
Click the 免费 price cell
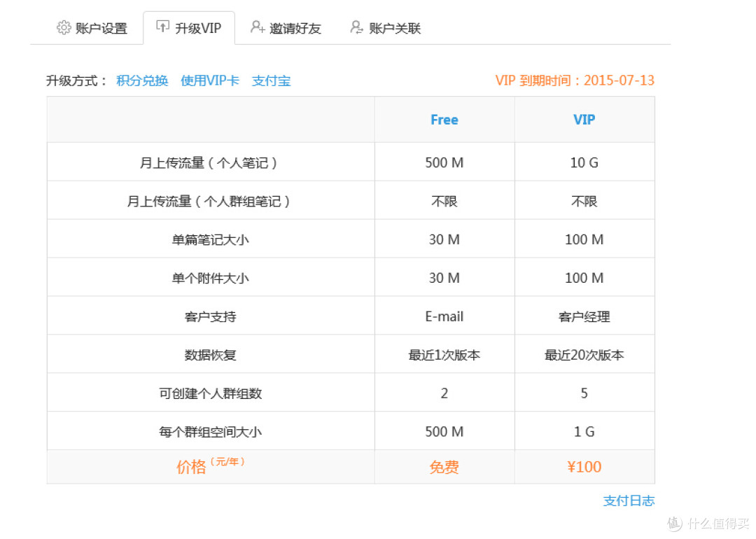pyautogui.click(x=444, y=467)
